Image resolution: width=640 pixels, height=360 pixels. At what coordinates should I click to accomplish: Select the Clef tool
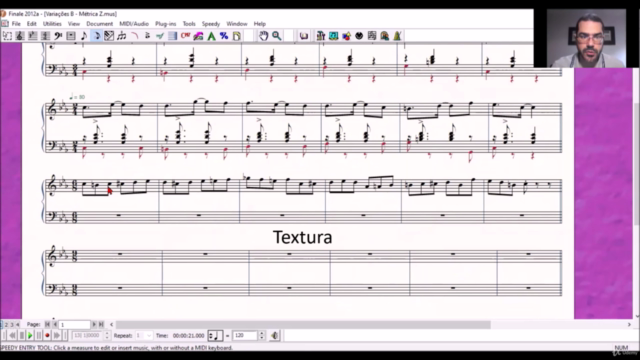[58, 36]
